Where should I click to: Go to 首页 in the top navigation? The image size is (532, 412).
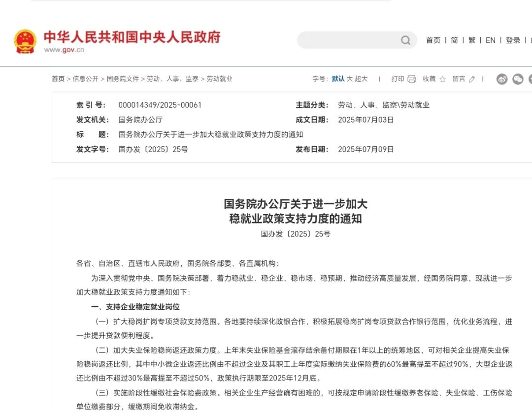(x=433, y=40)
